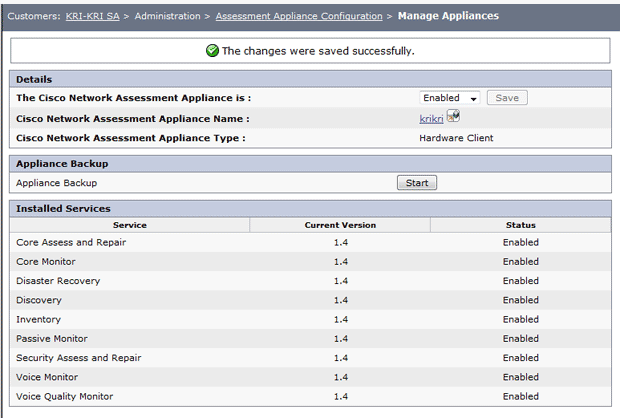Click the Cisco Network Assessment Appliance Type label
Screen dimensions: 620x418
click(x=131, y=138)
